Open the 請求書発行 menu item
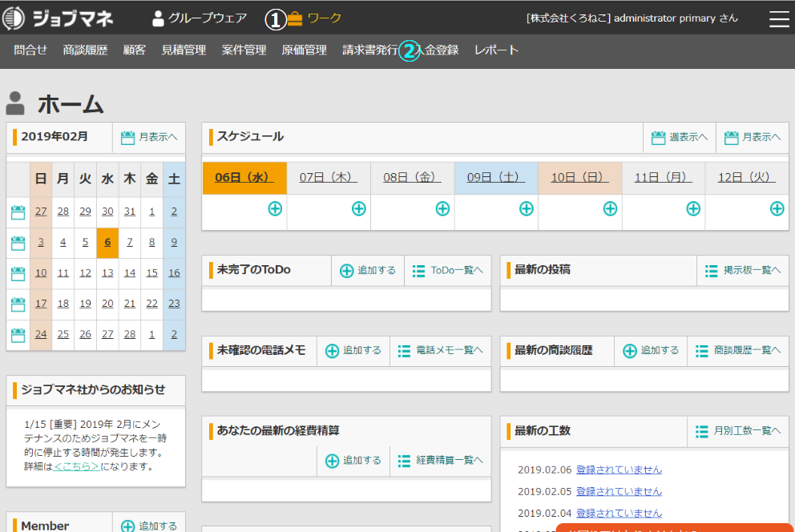Image resolution: width=795 pixels, height=532 pixels. [x=370, y=50]
